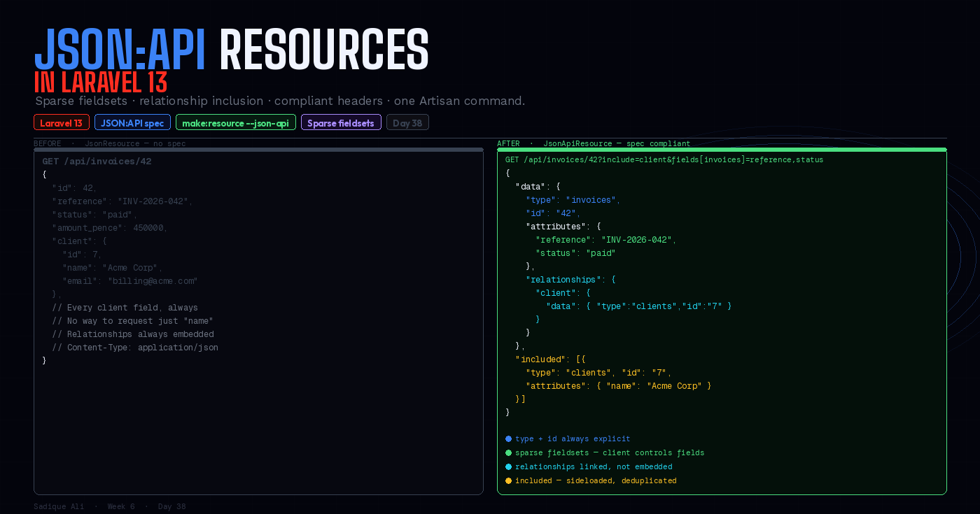Toggle the purple "Sparse fieldsets" badge
This screenshot has width=980, height=514.
pos(341,122)
